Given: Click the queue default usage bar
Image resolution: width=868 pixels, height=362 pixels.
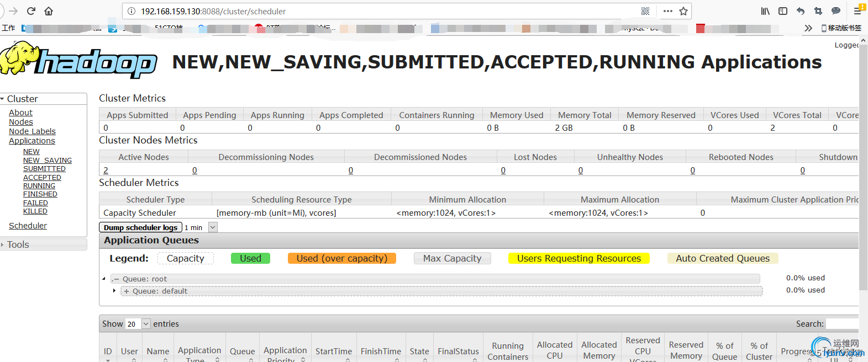Looking at the screenshot, I should pos(443,291).
